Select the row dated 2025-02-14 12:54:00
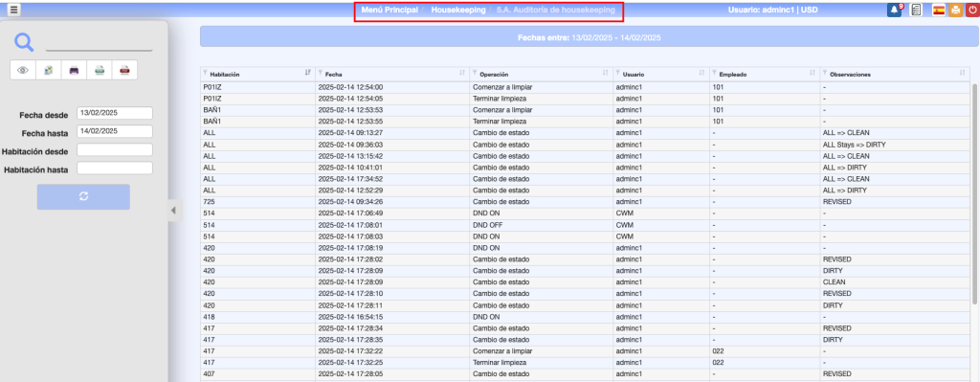Viewport: 980px width, 382px height. [x=585, y=87]
